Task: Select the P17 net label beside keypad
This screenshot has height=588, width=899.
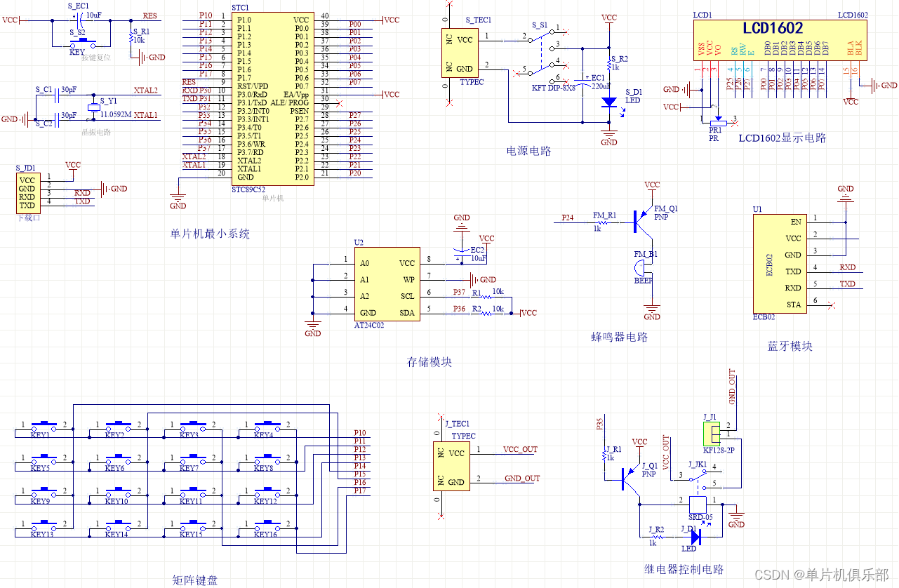Action: tap(360, 490)
